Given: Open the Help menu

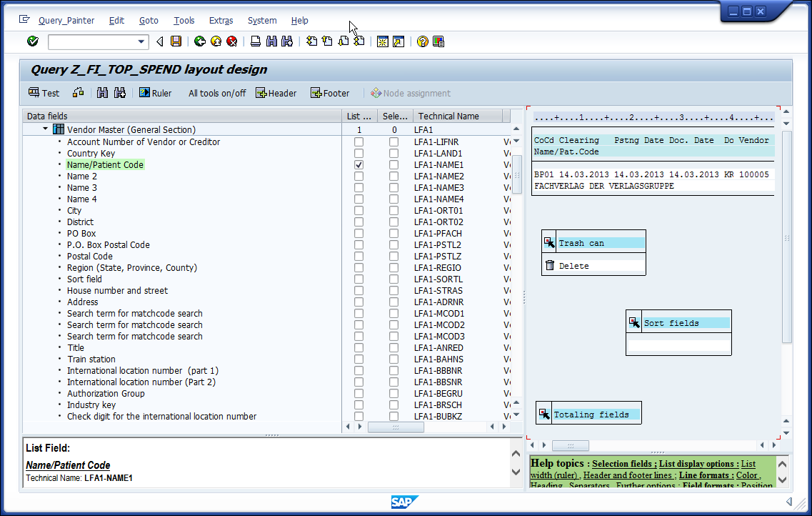Looking at the screenshot, I should coord(299,20).
